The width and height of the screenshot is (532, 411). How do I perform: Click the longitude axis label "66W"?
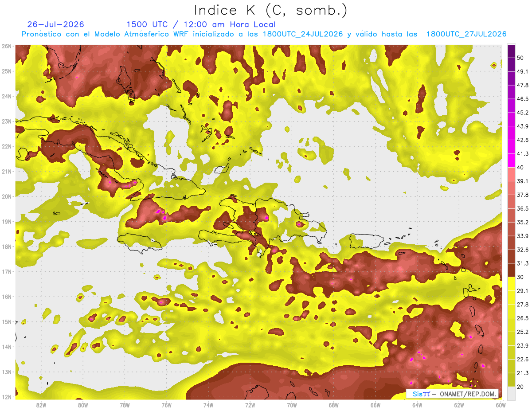[376, 405]
